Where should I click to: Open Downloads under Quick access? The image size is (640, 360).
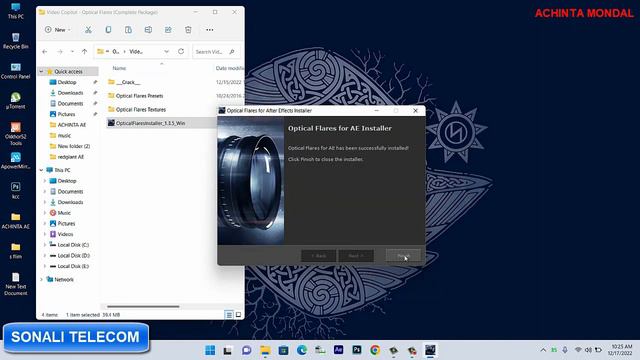tap(70, 93)
